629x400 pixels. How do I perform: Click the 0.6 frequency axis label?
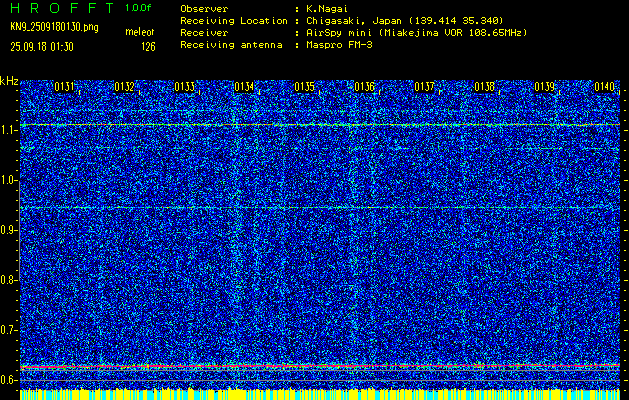(x=8, y=380)
